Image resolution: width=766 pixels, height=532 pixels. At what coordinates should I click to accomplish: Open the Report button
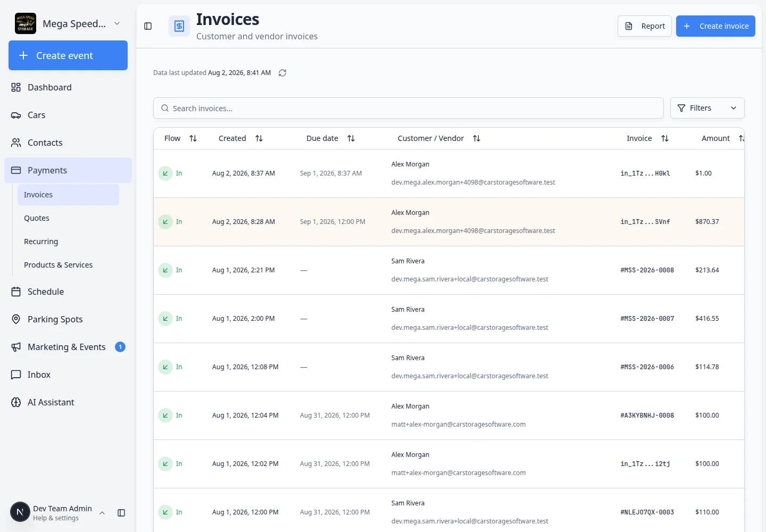[x=645, y=26]
